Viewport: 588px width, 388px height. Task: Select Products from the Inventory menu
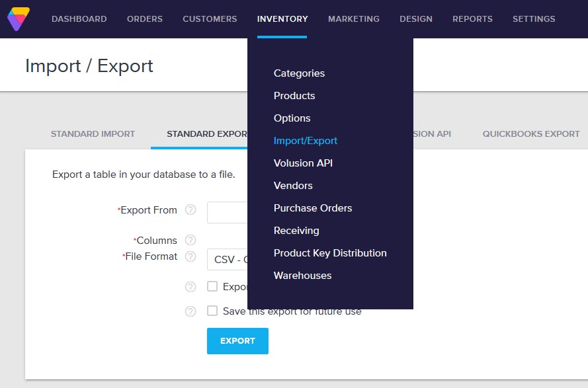click(x=294, y=95)
